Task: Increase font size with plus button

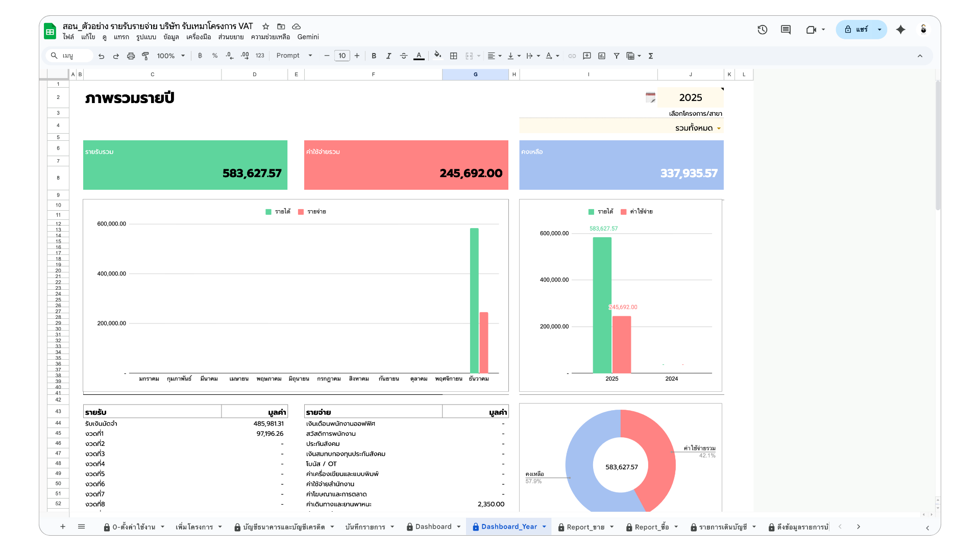Action: coord(357,56)
